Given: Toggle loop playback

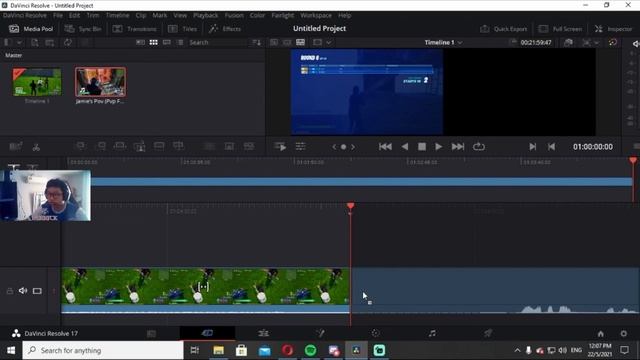Looking at the screenshot, I should click(479, 147).
